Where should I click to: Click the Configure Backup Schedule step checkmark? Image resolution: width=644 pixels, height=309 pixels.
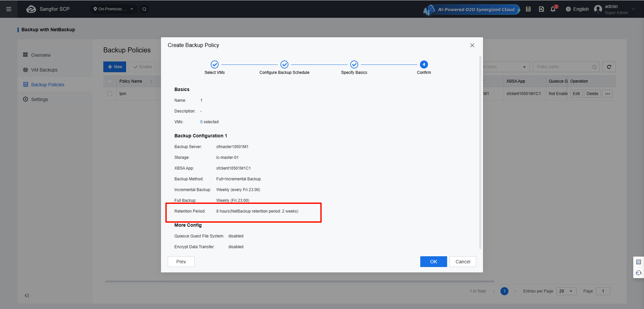(x=284, y=64)
